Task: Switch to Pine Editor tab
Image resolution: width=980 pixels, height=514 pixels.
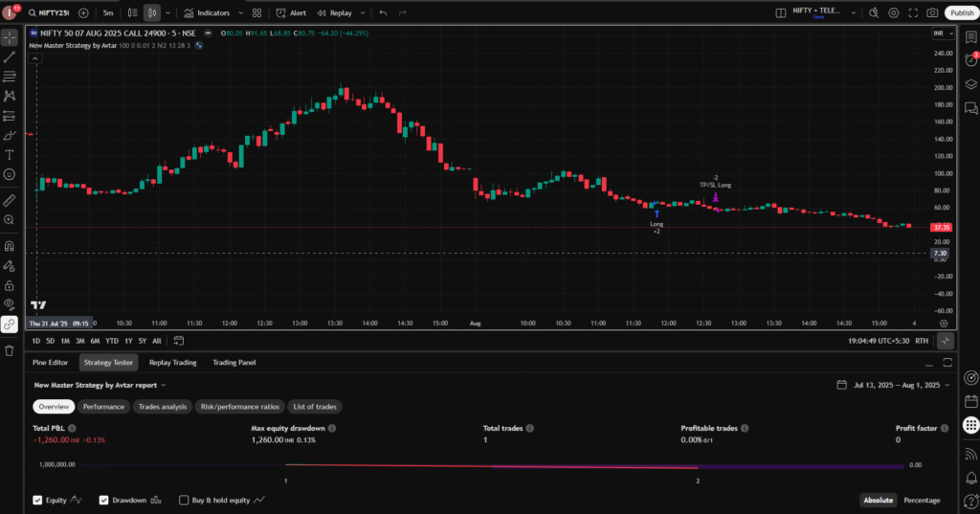Action: (x=52, y=363)
